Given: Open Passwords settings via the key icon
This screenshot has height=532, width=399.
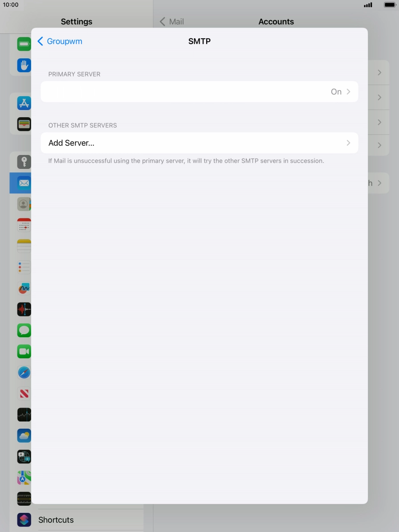Looking at the screenshot, I should pyautogui.click(x=24, y=162).
